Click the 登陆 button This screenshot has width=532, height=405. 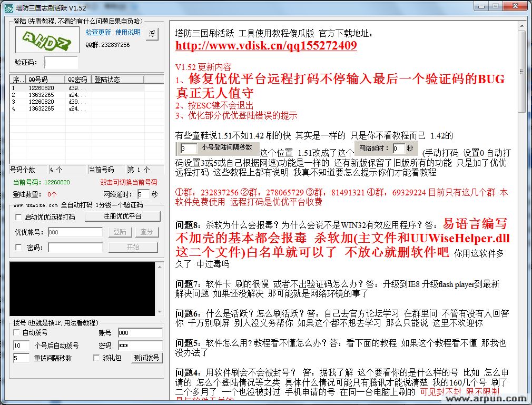[x=120, y=232]
